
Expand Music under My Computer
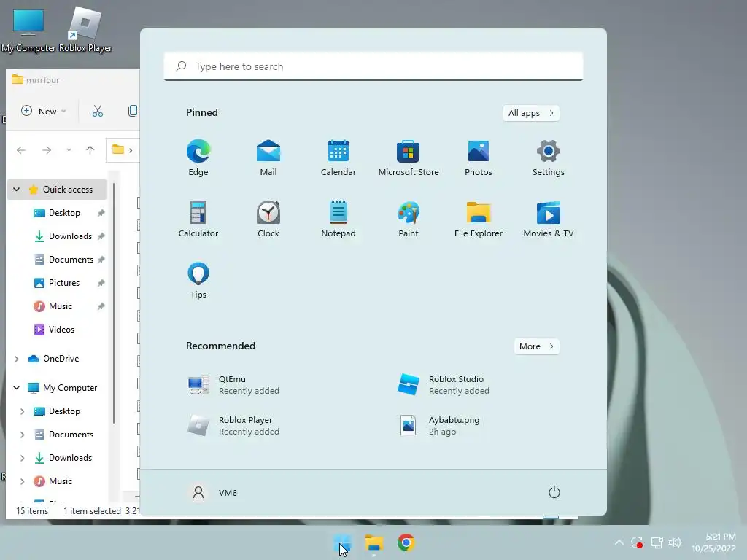23,481
